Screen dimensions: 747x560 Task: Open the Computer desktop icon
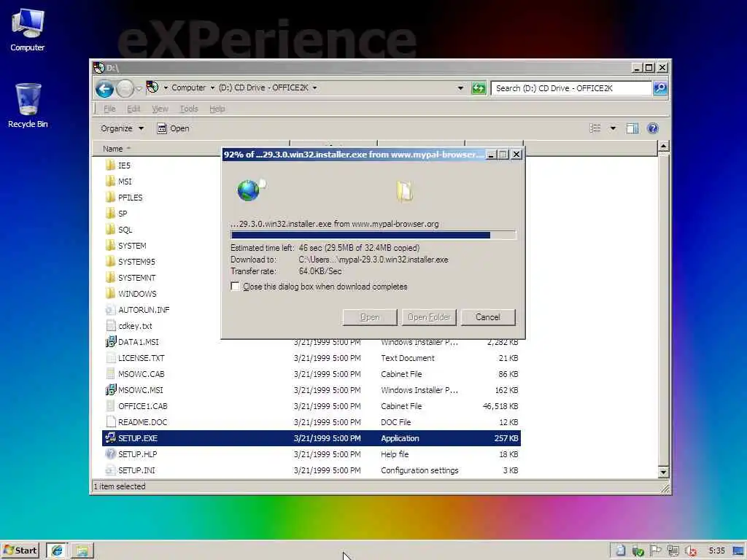pos(27,30)
